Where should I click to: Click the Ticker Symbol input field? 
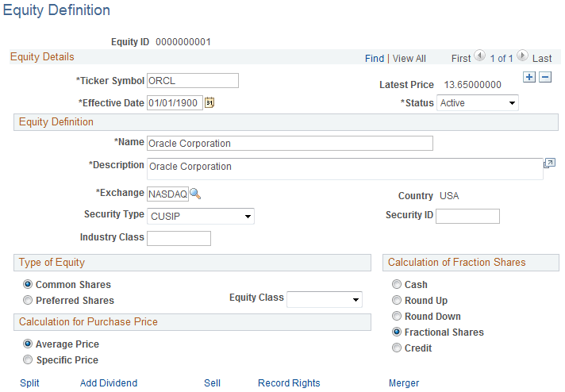point(193,80)
